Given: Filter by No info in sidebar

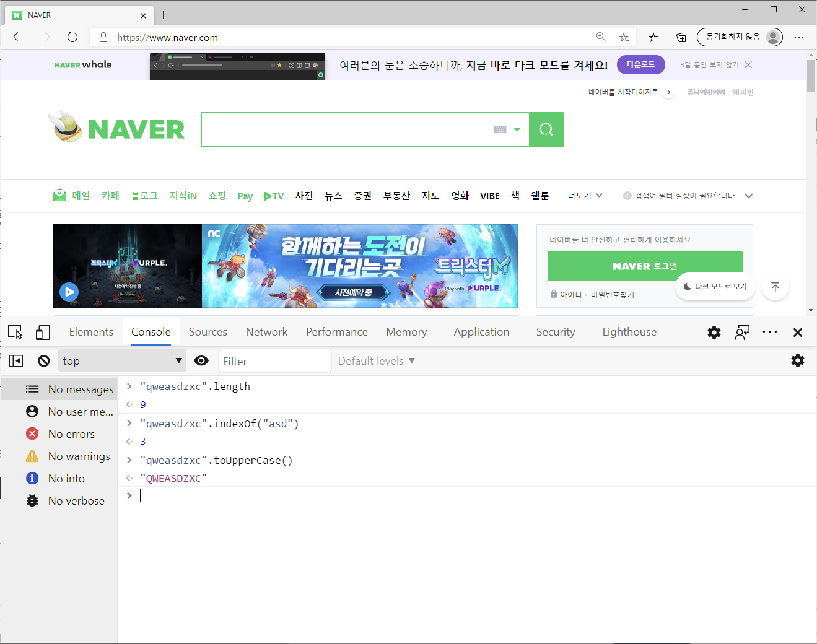Looking at the screenshot, I should tap(59, 478).
